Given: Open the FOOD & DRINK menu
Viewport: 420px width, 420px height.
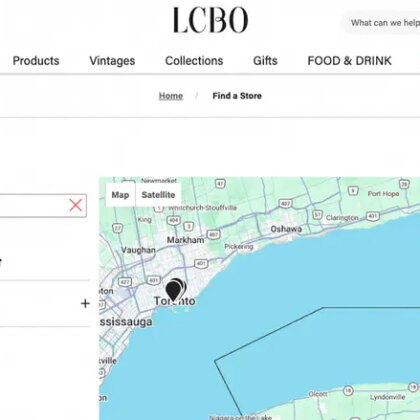Looking at the screenshot, I should pos(349,61).
